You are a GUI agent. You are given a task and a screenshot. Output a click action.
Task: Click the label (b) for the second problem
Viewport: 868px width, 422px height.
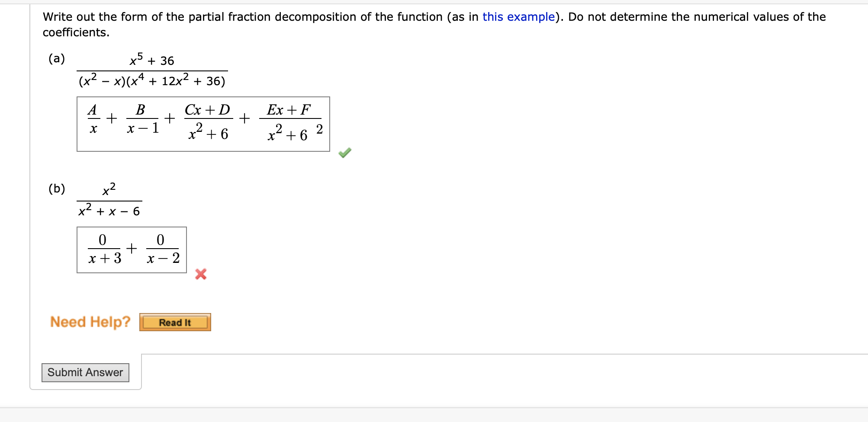tap(58, 189)
